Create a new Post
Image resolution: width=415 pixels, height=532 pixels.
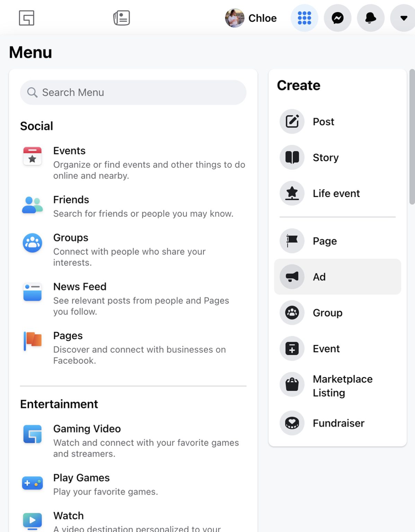(292, 122)
